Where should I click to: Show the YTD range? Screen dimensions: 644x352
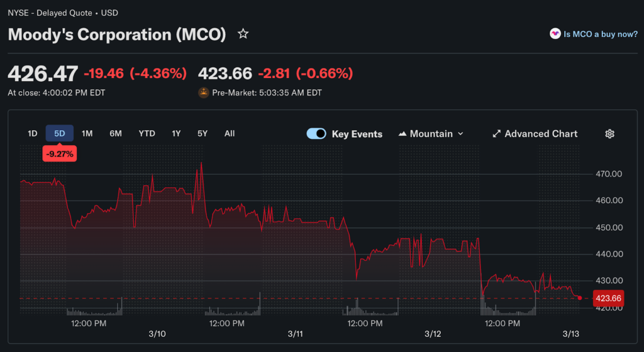point(147,133)
